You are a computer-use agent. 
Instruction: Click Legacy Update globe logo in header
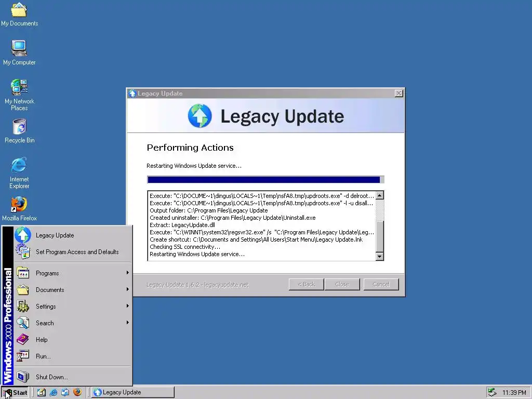click(x=200, y=116)
